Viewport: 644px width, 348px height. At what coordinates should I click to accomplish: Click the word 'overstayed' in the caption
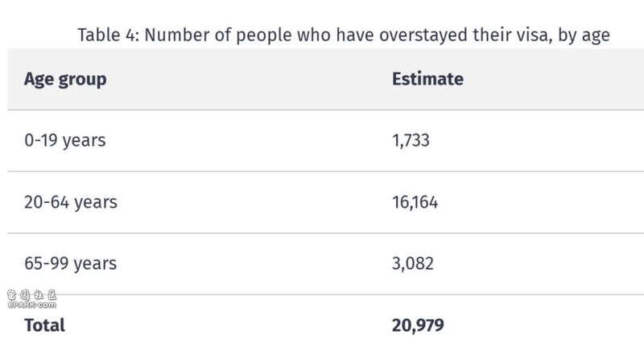pos(423,35)
